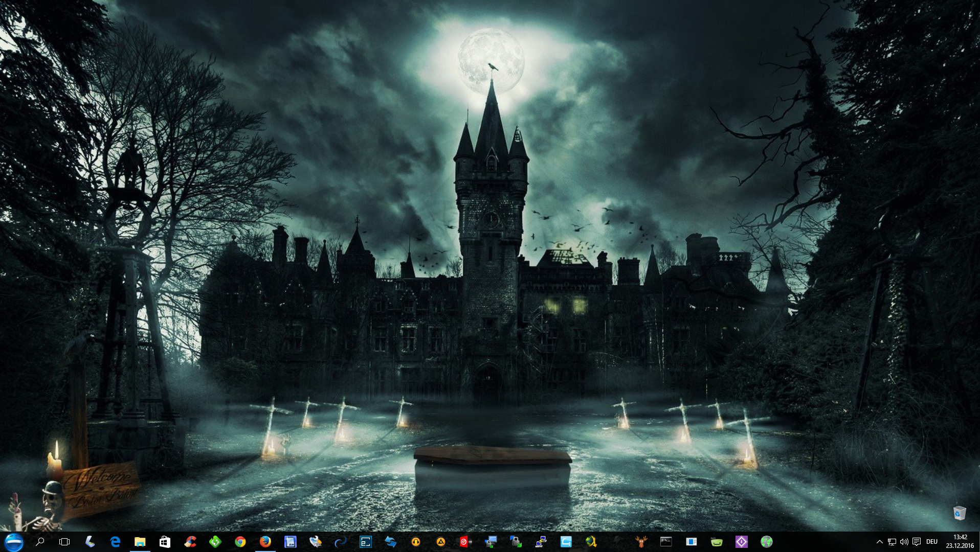Open the blue window-panel taskbar icon
980x552 pixels.
[691, 542]
